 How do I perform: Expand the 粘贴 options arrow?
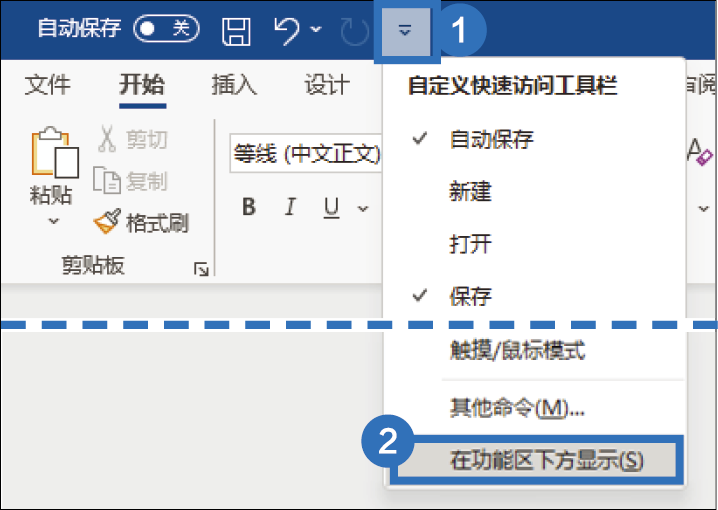54,221
